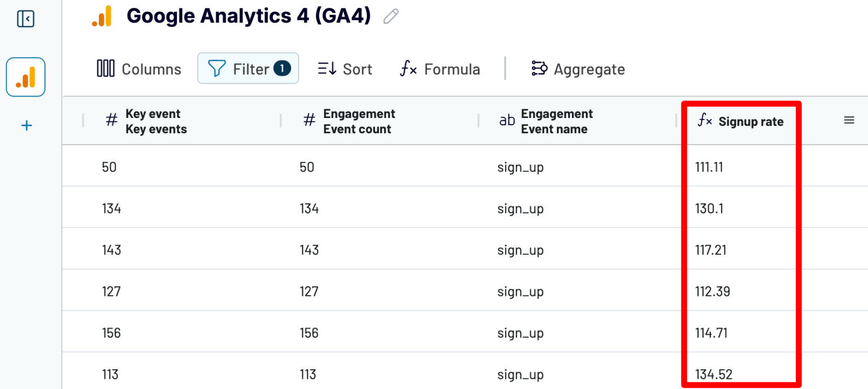Open the Formula tool using the fx icon
Image resolution: width=868 pixels, height=389 pixels.
point(408,69)
